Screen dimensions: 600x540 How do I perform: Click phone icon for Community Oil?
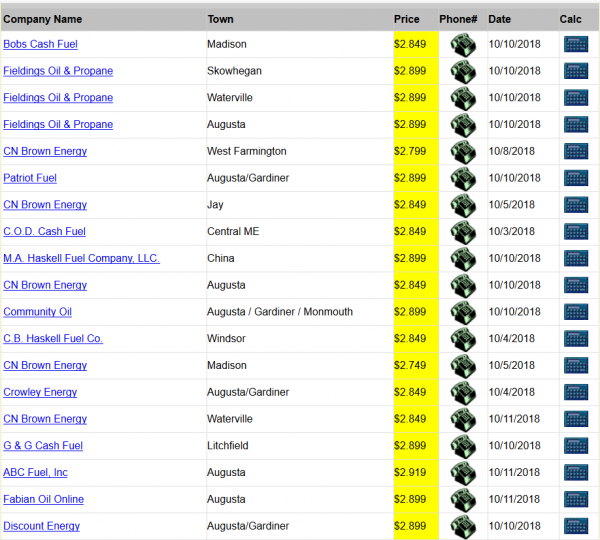[x=462, y=312]
